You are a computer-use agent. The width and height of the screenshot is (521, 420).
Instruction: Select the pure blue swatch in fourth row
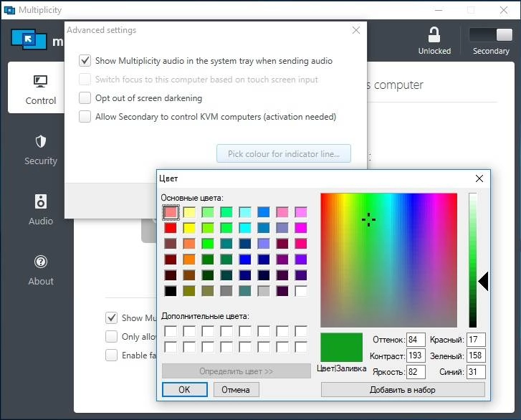tap(245, 259)
